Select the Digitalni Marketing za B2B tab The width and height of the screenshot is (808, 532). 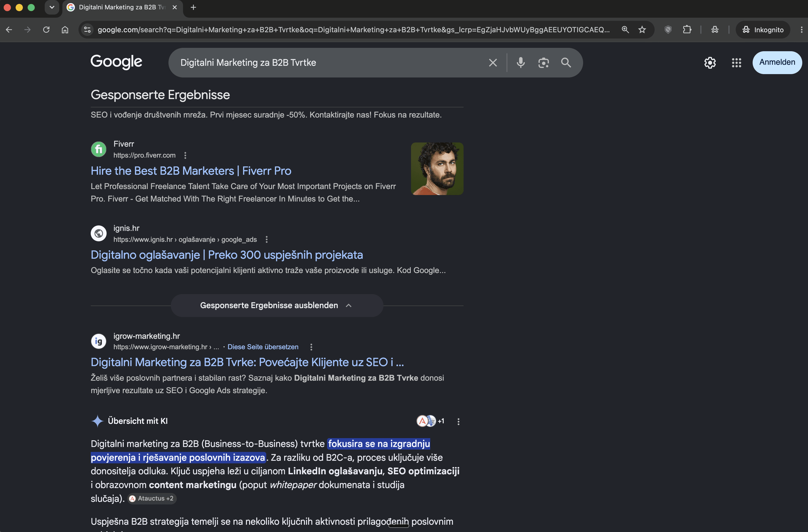pyautogui.click(x=122, y=7)
